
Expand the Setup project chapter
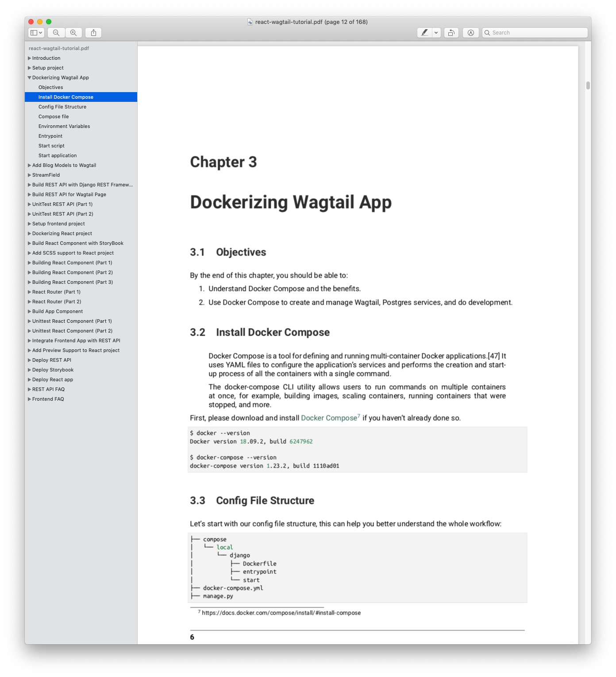30,68
